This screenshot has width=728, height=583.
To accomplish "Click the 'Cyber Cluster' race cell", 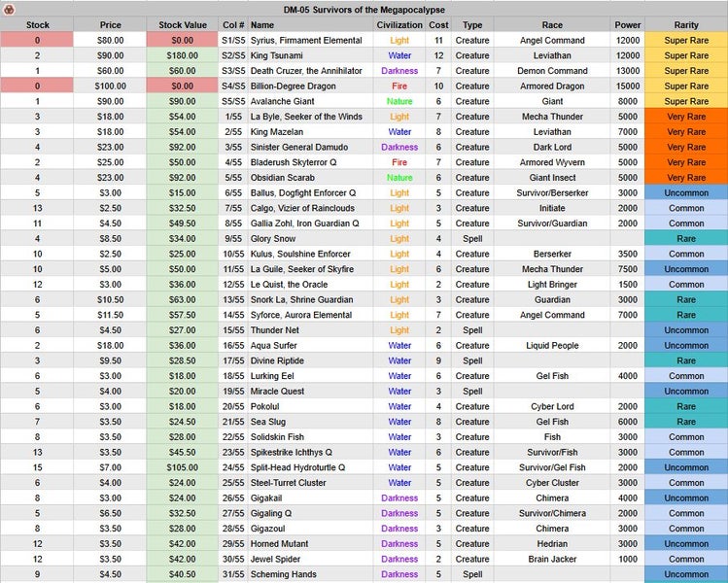I will coord(552,483).
